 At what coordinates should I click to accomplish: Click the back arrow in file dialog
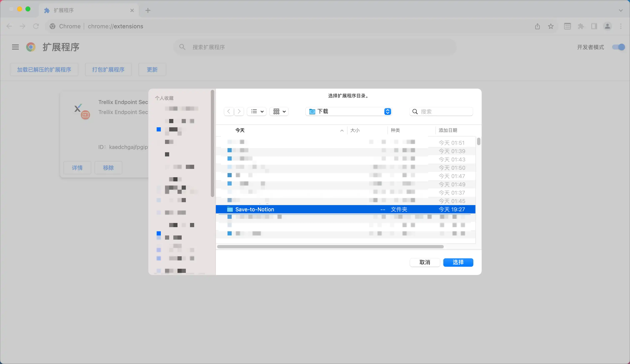pos(229,111)
